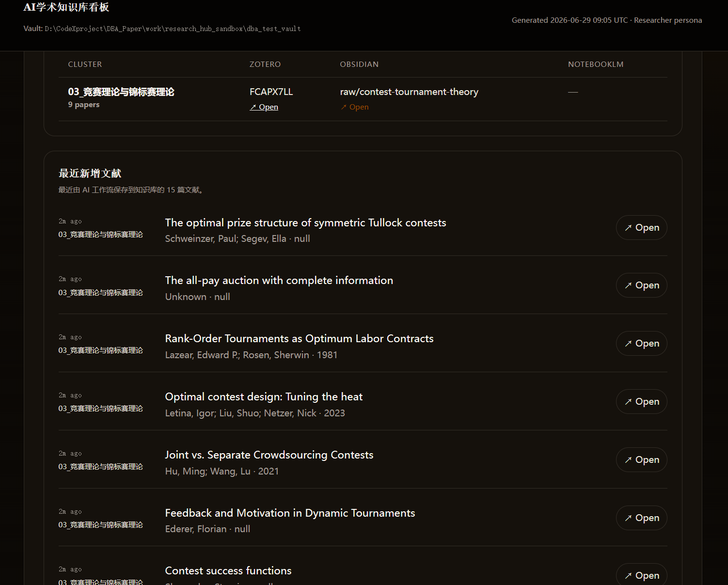Click the CLUSTER column header

[85, 64]
